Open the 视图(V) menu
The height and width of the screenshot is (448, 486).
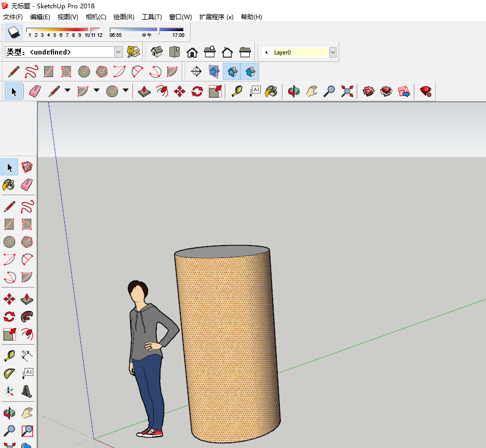[67, 17]
